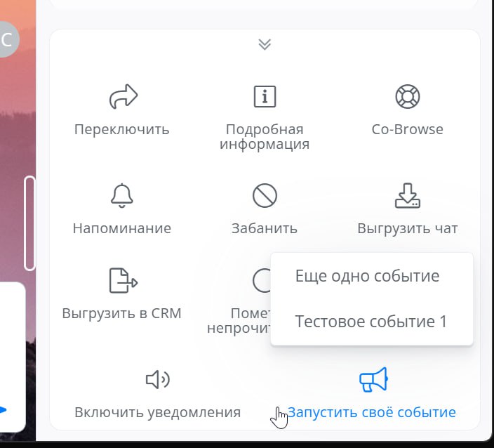Open Подробная информация info icon

tap(265, 96)
